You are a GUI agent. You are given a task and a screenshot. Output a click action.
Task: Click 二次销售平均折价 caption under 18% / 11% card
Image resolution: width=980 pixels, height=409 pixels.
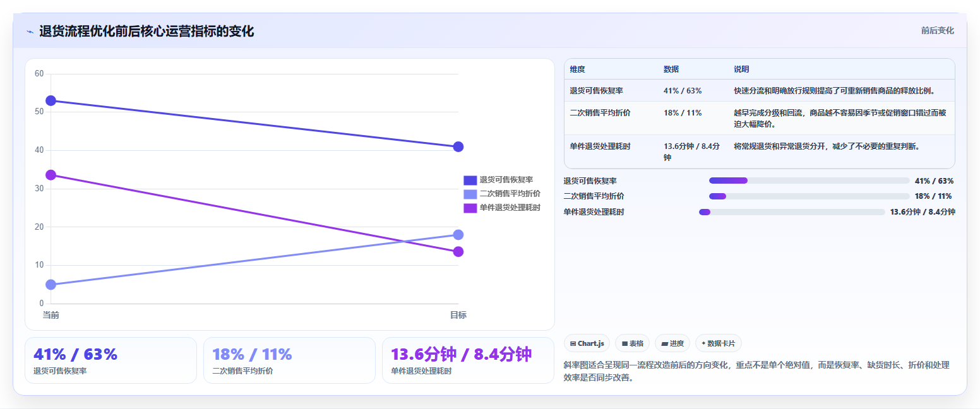[x=242, y=371]
